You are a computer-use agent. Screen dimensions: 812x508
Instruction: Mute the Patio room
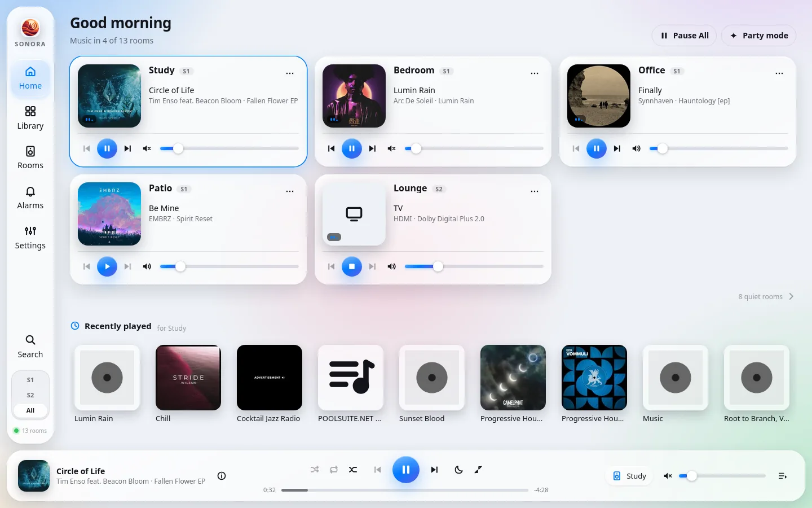click(x=147, y=266)
